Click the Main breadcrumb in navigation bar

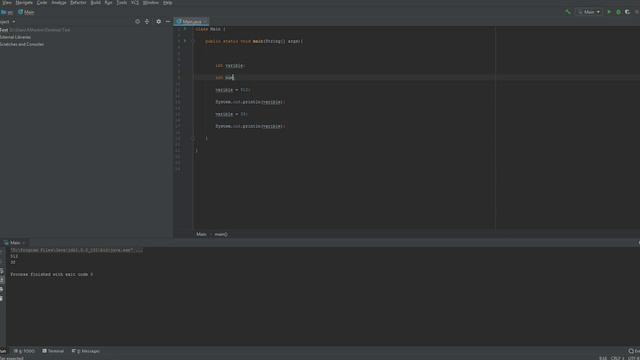27,12
